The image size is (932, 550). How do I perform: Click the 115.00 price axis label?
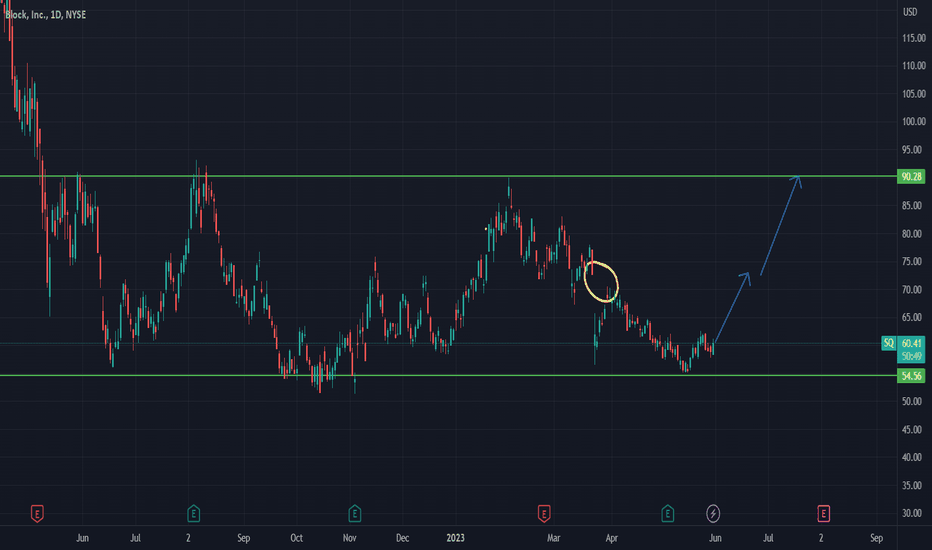pyautogui.click(x=914, y=38)
